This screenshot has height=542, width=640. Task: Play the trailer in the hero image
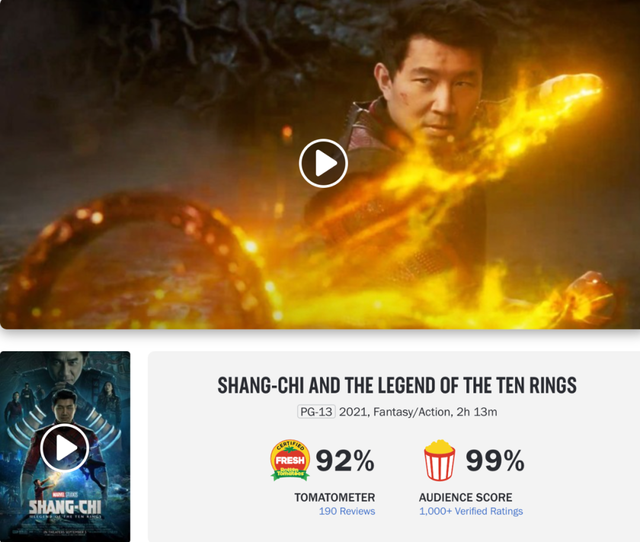pos(323,163)
